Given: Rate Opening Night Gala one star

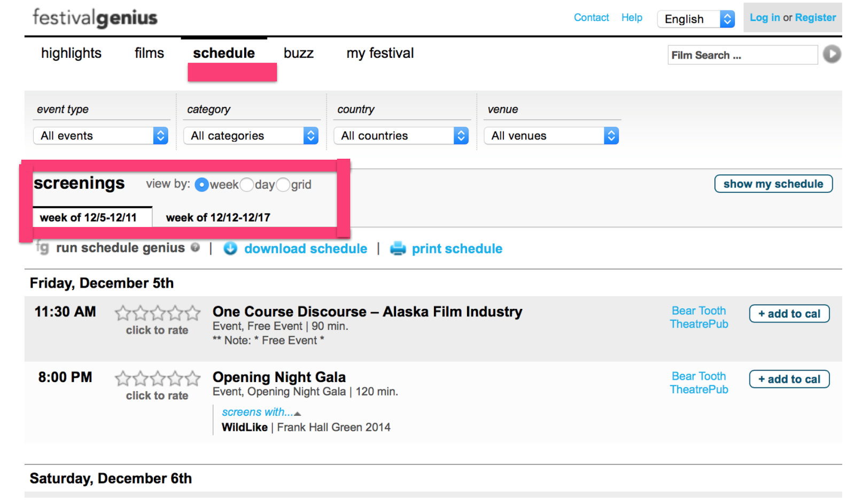Looking at the screenshot, I should click(123, 378).
